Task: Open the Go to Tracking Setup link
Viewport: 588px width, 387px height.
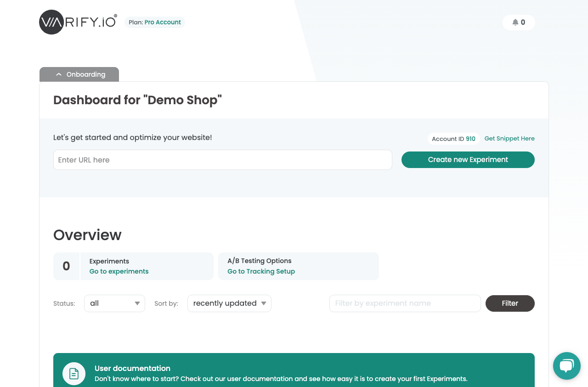Action: coord(261,271)
